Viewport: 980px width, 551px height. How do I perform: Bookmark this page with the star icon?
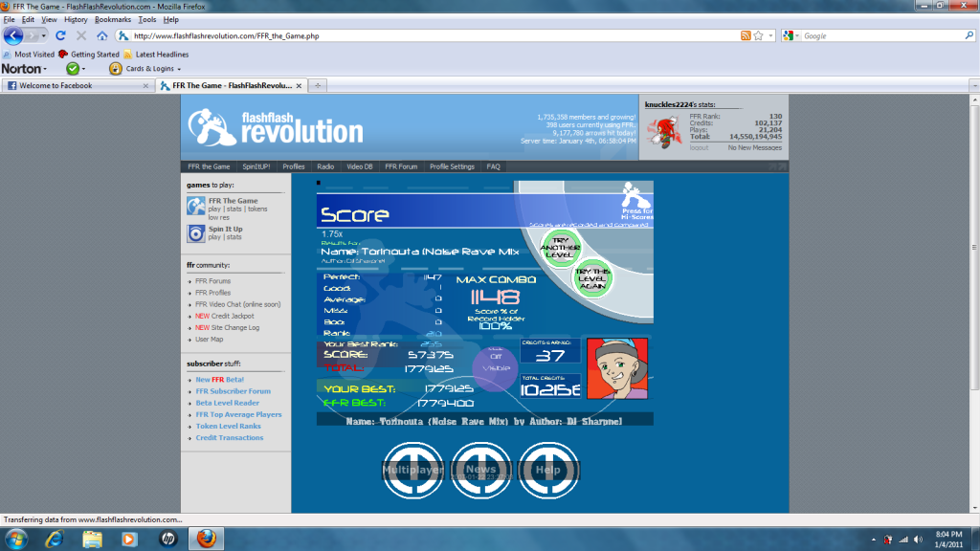point(758,35)
